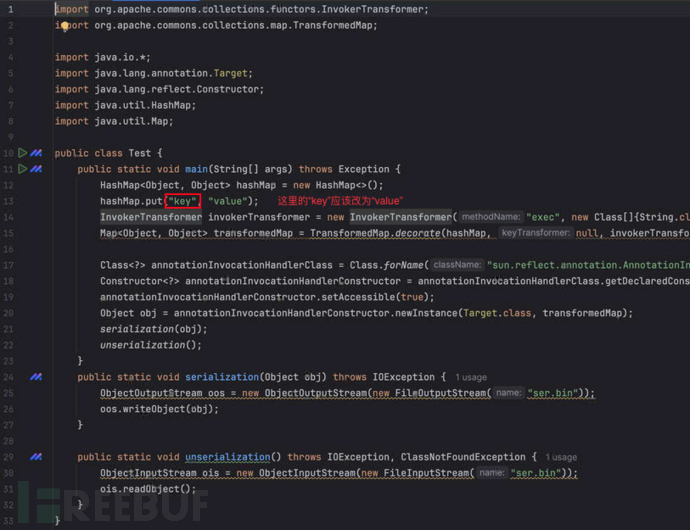Click the "key" string in hashMap.put

point(182,201)
